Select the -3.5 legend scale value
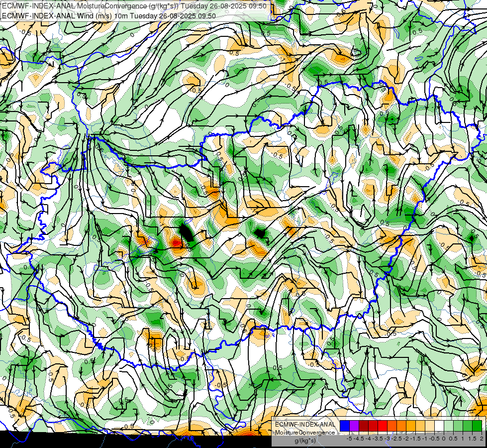The height and width of the screenshot is (448, 487). click(x=378, y=439)
